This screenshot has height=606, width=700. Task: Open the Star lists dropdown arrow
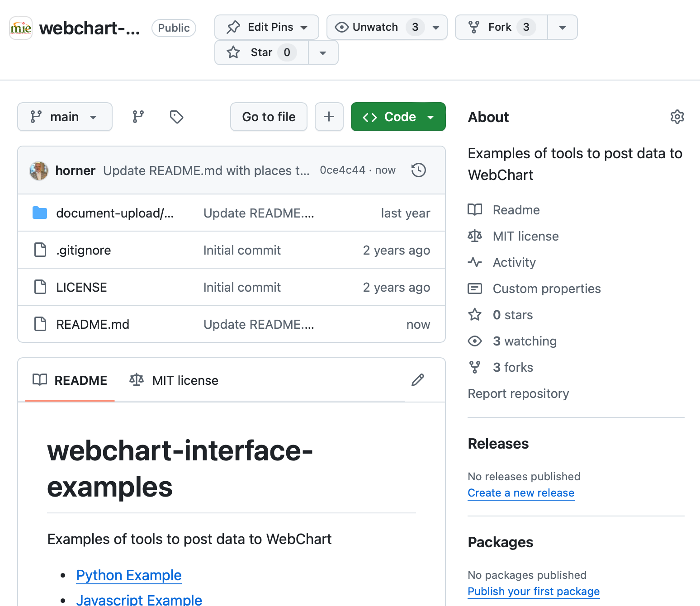(x=323, y=52)
